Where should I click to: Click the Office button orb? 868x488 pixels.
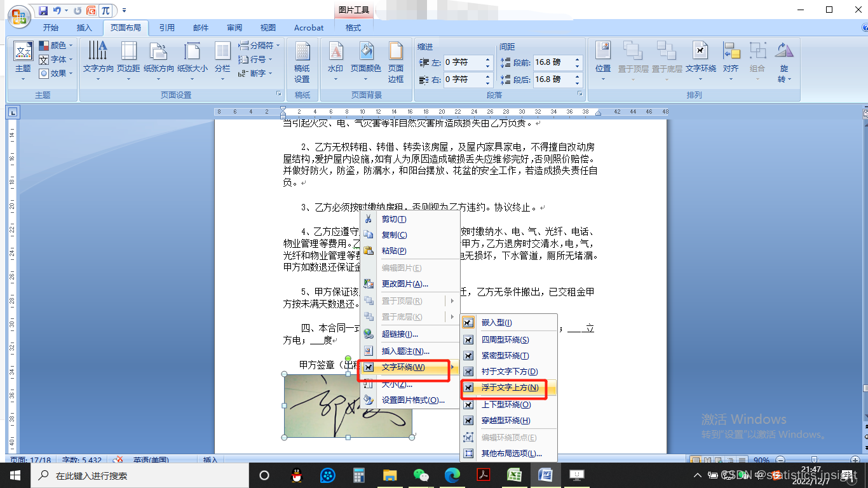(19, 17)
